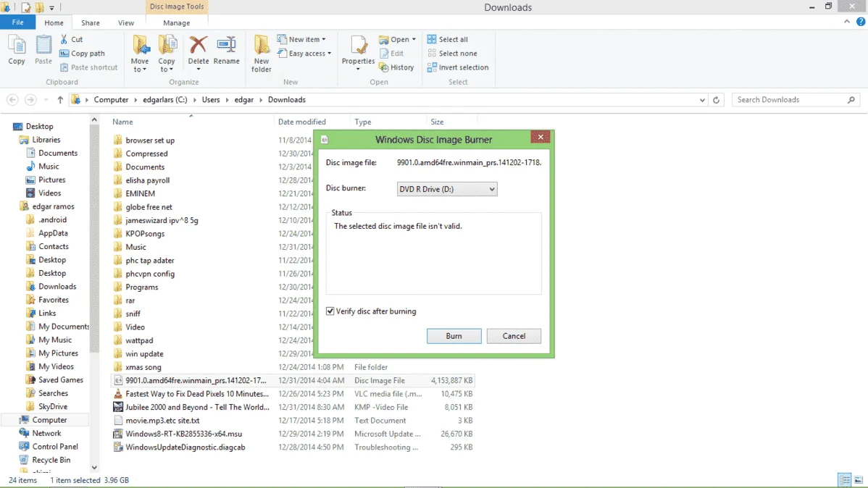Switch to large icons view in the status bar
Screen dimensions: 868x488
[x=859, y=480]
